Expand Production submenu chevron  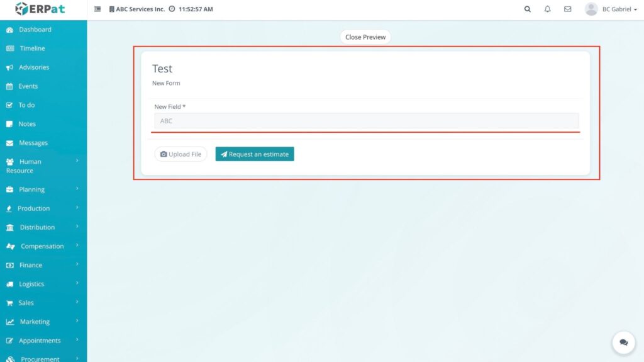point(77,208)
